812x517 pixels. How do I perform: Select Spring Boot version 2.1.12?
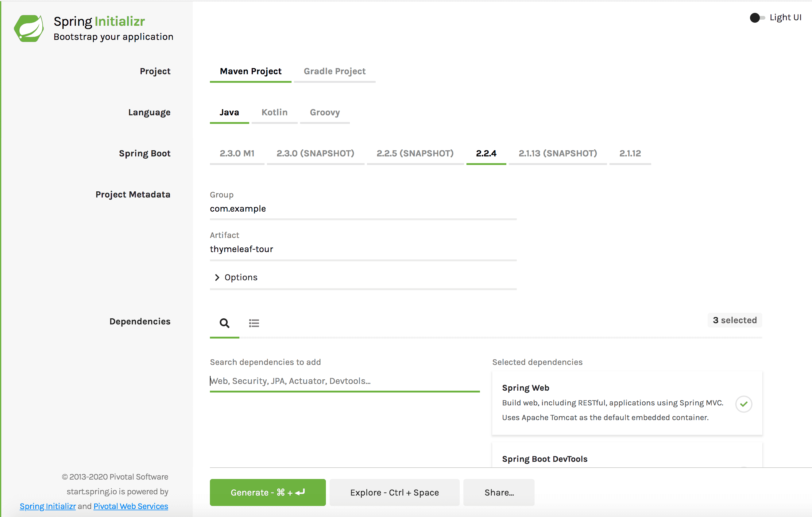pyautogui.click(x=630, y=153)
